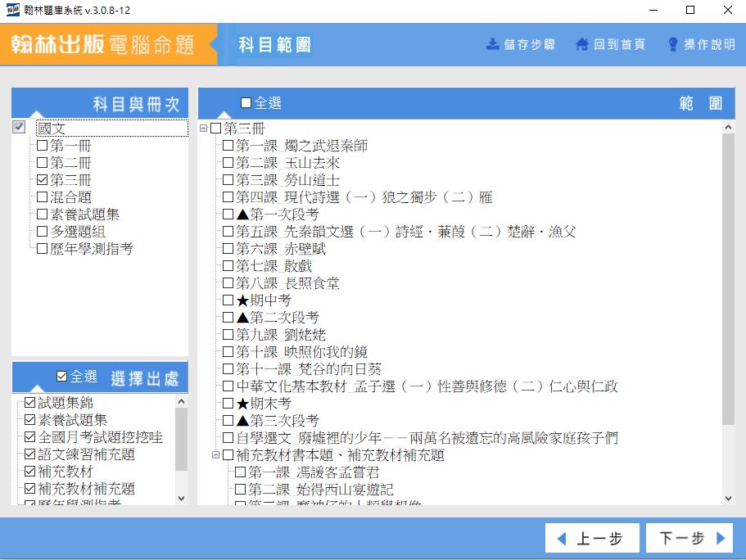Check 第十一課_梵谷的向日葵
The width and height of the screenshot is (746, 560).
point(228,368)
